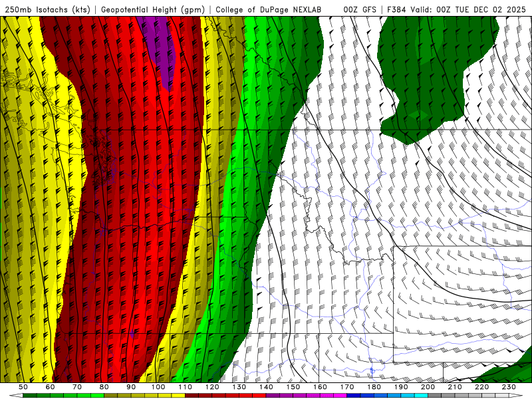The image size is (532, 399).
Task: Click the "180" label on the color scale
Action: [x=374, y=387]
